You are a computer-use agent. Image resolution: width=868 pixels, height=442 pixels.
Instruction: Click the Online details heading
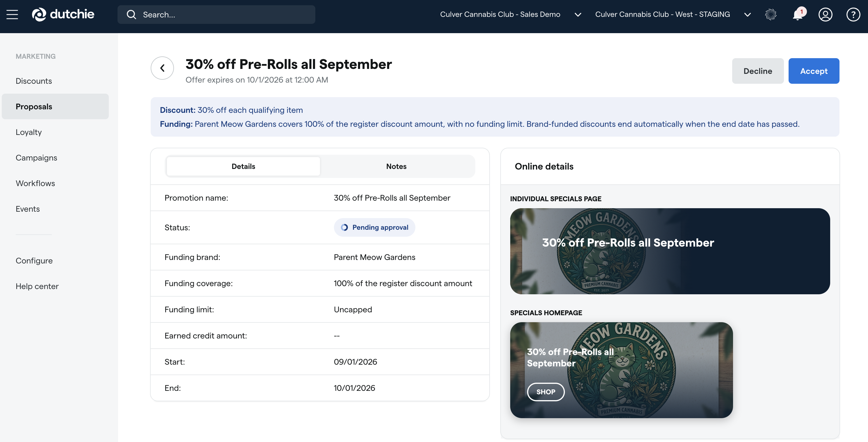point(544,166)
